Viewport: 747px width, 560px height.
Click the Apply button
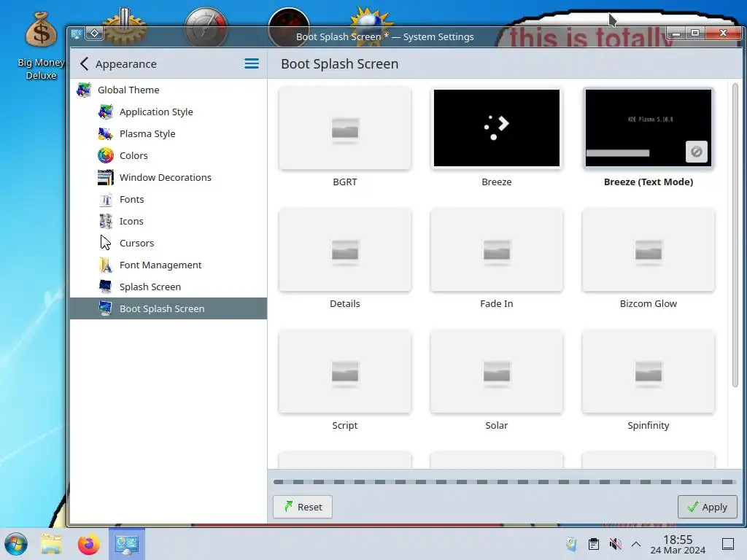(708, 507)
